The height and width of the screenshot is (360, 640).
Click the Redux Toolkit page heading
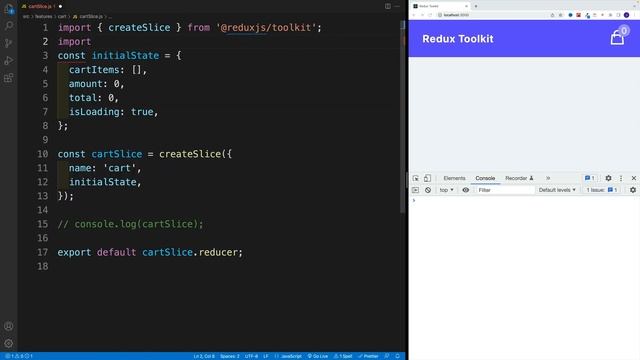(458, 39)
